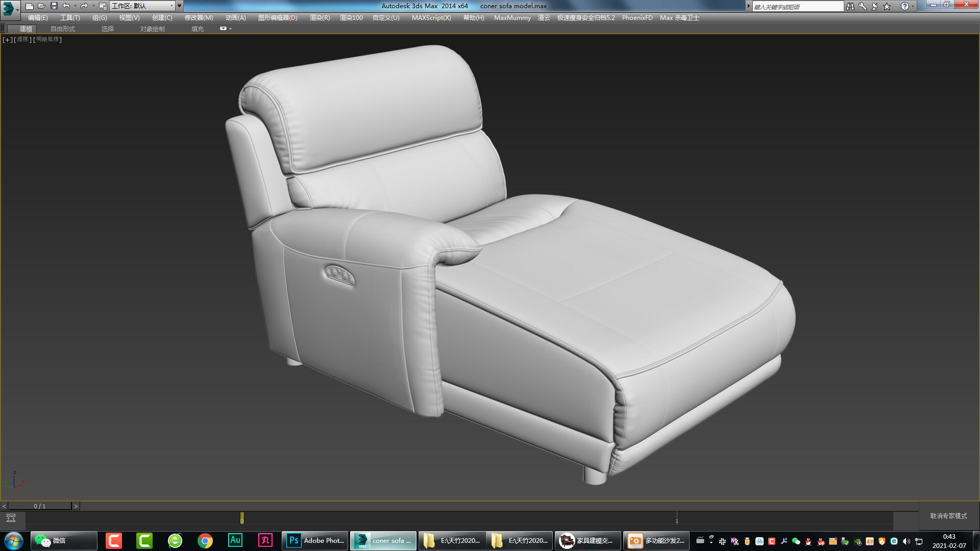Click the Project Folder icon
980x551 pixels.
102,6
